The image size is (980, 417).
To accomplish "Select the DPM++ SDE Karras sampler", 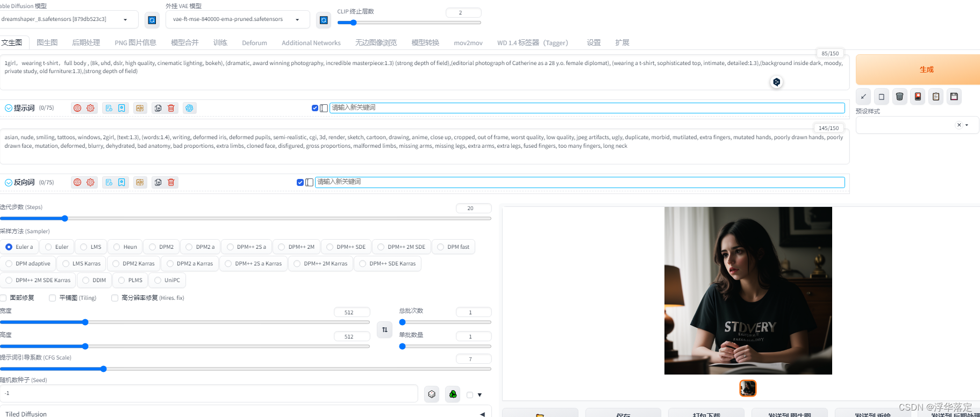I will click(x=387, y=264).
